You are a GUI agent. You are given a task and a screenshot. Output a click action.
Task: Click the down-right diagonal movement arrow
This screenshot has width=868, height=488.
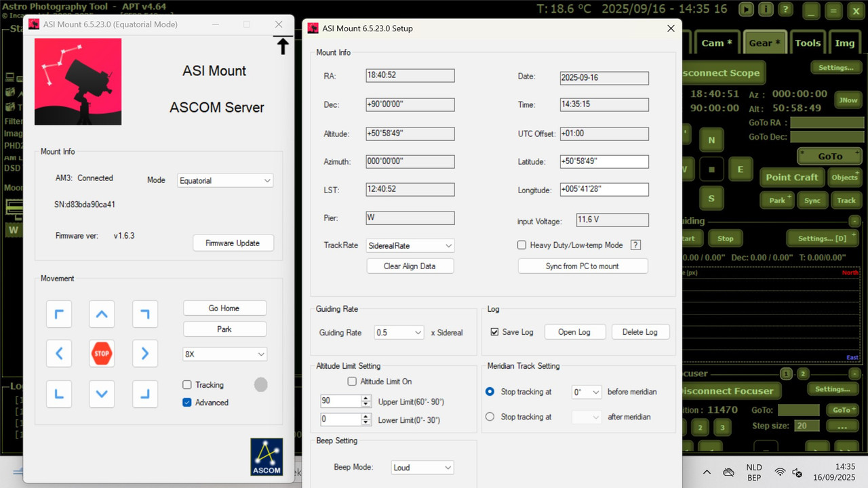[145, 394]
